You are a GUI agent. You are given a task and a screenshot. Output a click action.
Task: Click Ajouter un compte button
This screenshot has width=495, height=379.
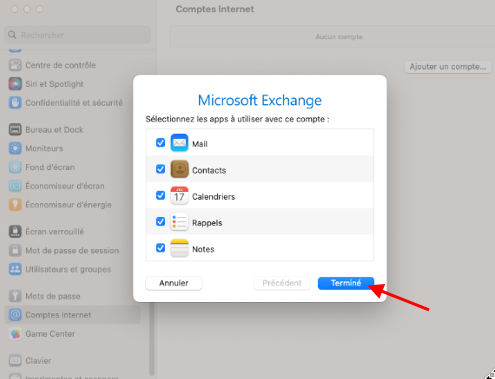click(x=448, y=67)
